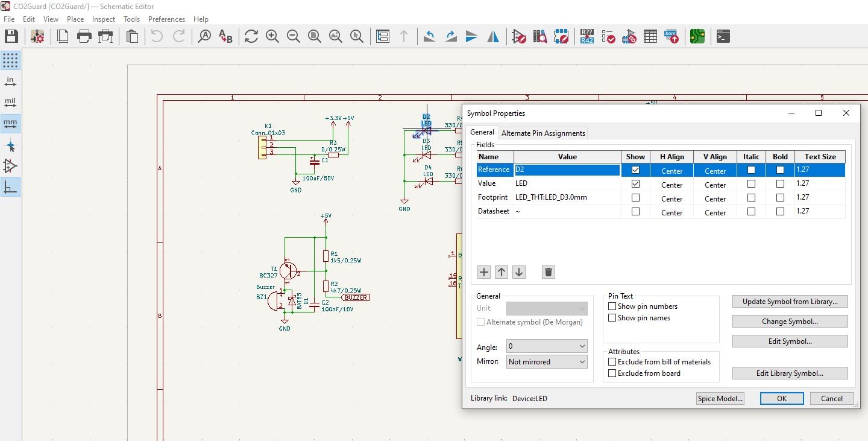Click the Undo arrow

157,37
